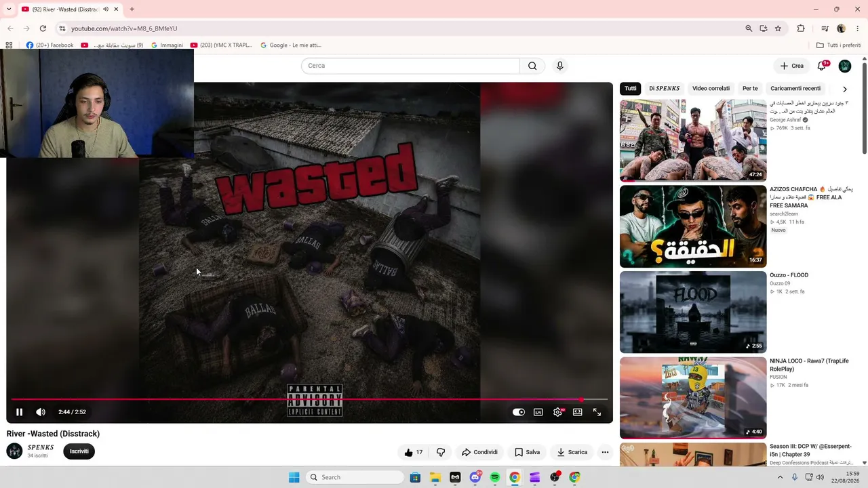Viewport: 868px width, 488px height.
Task: Open the bookmarks bar apps grid icon
Action: coord(9,45)
